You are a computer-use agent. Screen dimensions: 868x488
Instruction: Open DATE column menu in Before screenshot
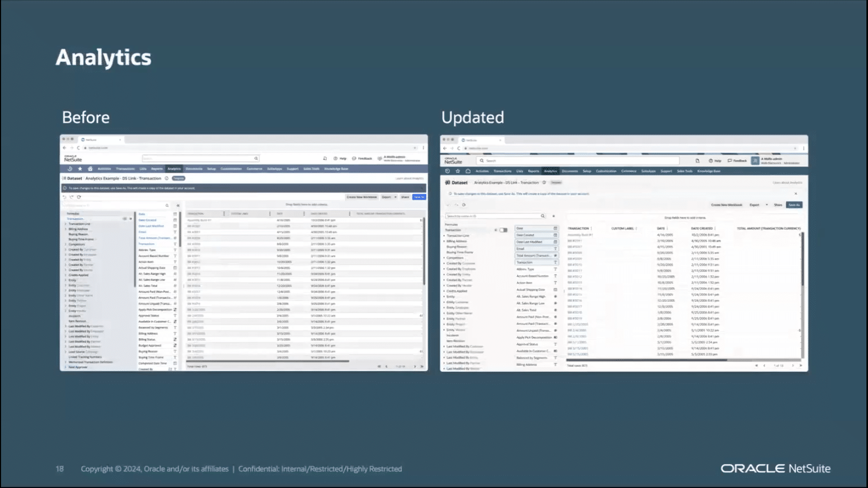[304, 214]
